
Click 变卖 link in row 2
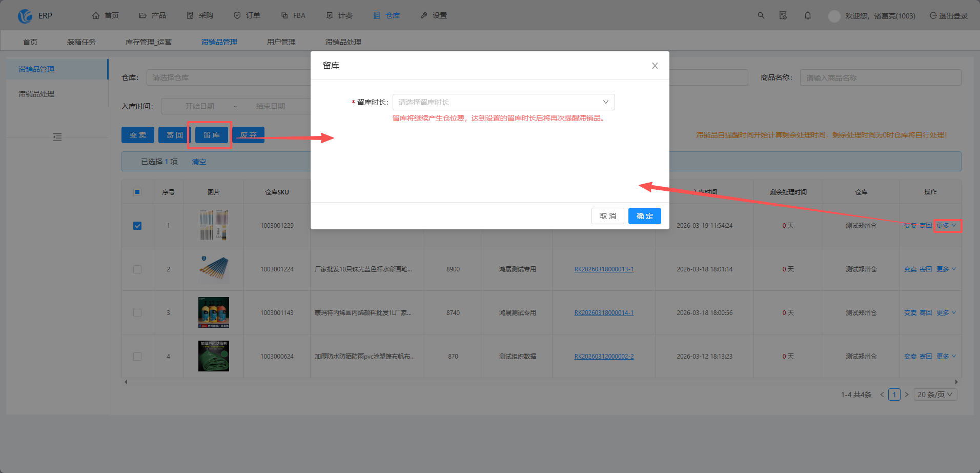(910, 269)
